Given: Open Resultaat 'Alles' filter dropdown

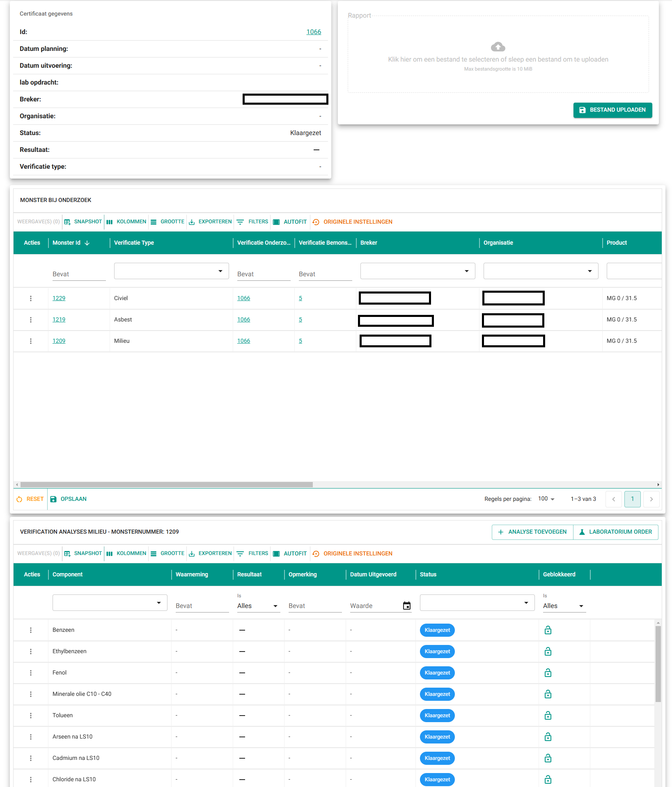Looking at the screenshot, I should point(259,606).
